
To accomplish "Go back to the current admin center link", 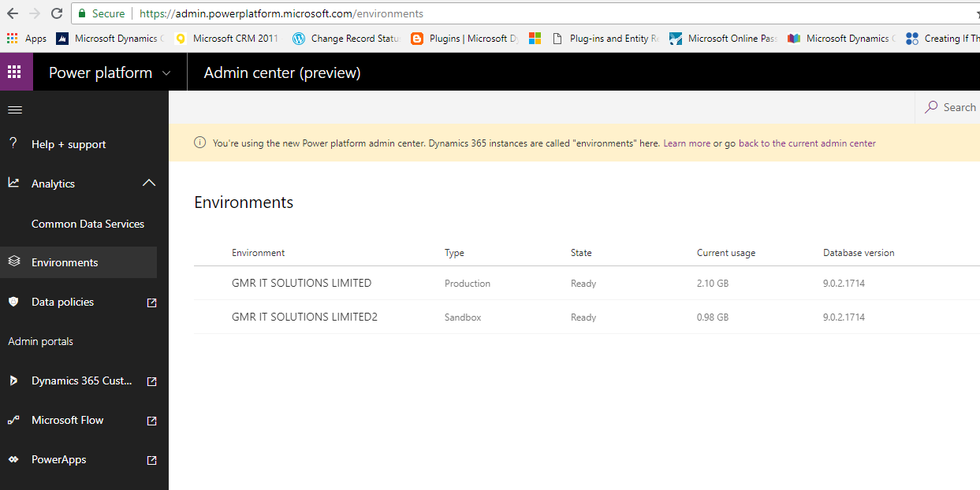I will tap(806, 143).
